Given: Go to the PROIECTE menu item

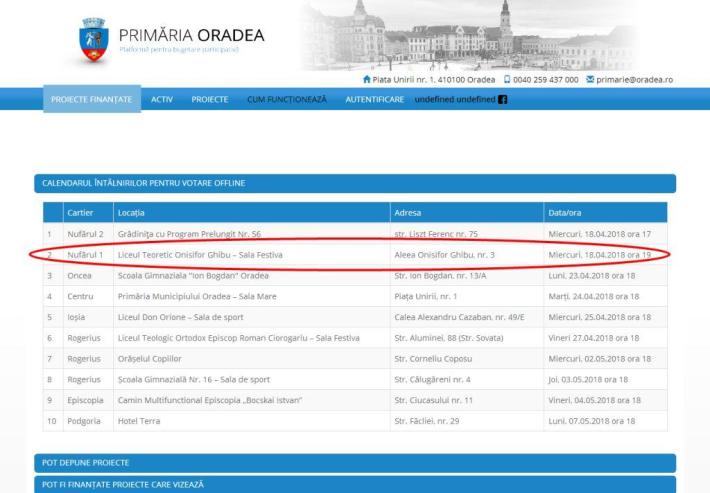Looking at the screenshot, I should coord(210,99).
